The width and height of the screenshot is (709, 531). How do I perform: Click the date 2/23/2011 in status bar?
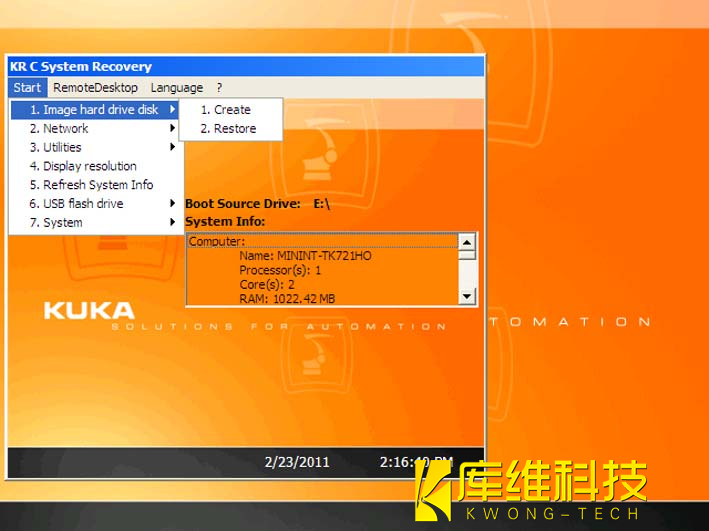point(296,463)
